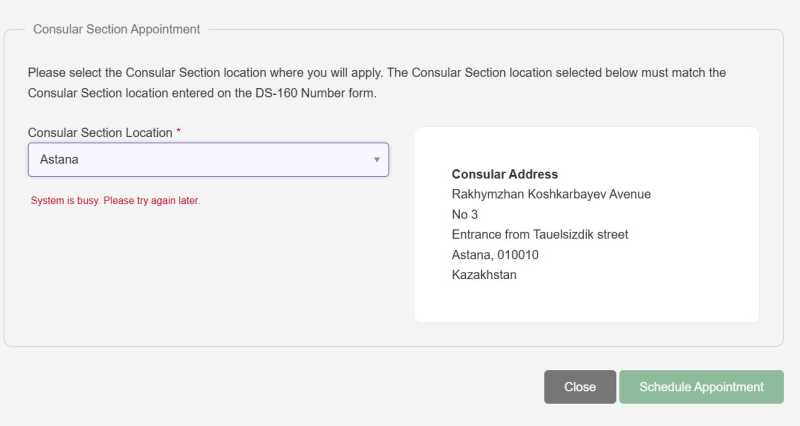Click empty gray area left of Close

(x=300, y=387)
